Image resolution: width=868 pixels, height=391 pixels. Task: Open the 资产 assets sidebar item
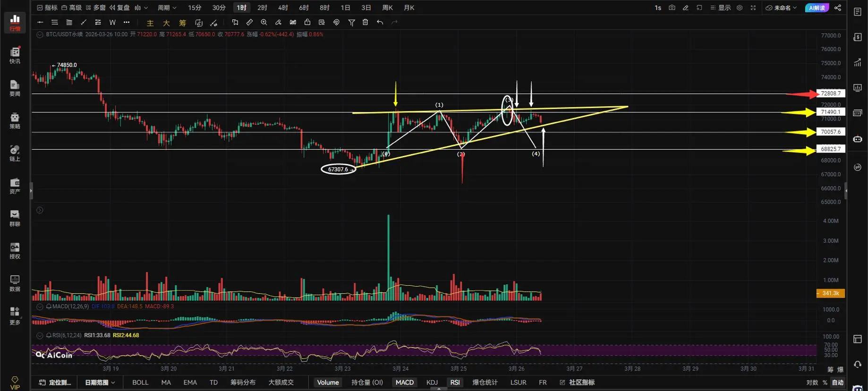tap(15, 186)
